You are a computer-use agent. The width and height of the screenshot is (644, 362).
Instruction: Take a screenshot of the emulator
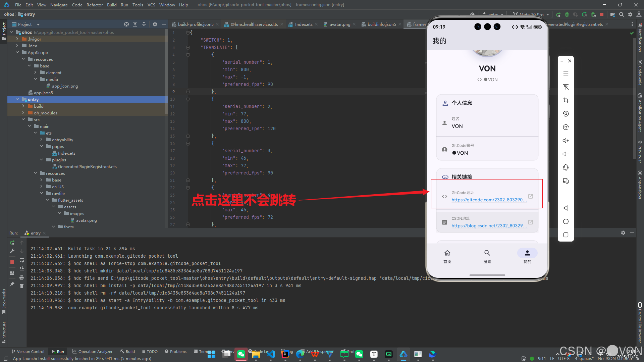566,100
